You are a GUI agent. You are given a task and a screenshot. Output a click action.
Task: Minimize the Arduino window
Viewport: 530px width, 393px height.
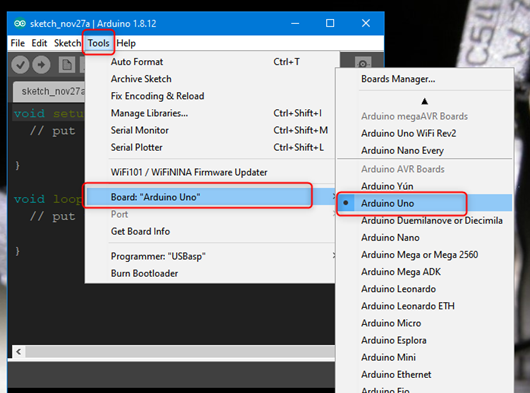(x=295, y=23)
